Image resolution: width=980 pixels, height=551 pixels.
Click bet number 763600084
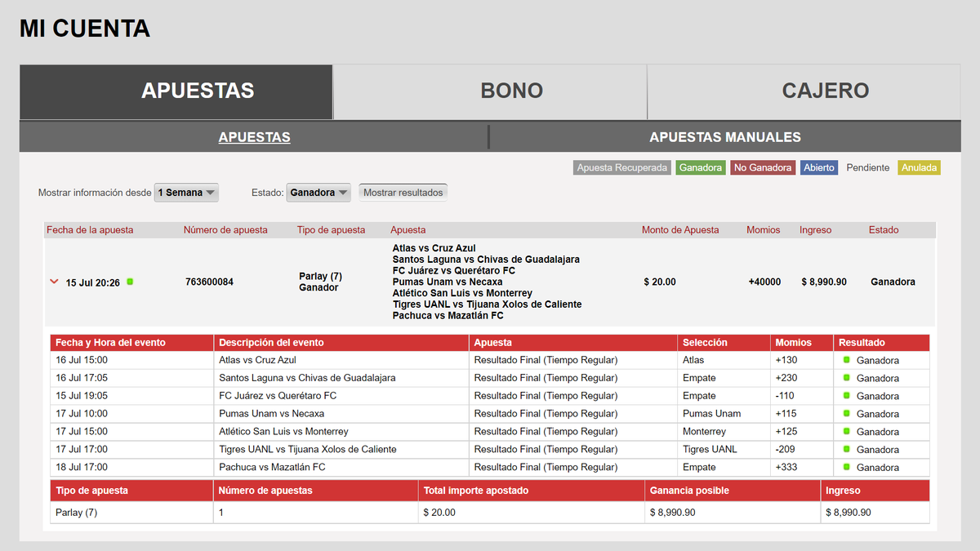(209, 282)
